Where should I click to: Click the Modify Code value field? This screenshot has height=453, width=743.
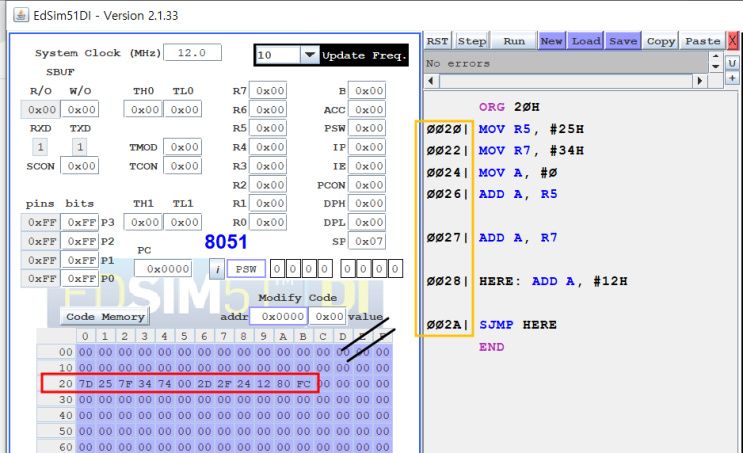pos(327,316)
